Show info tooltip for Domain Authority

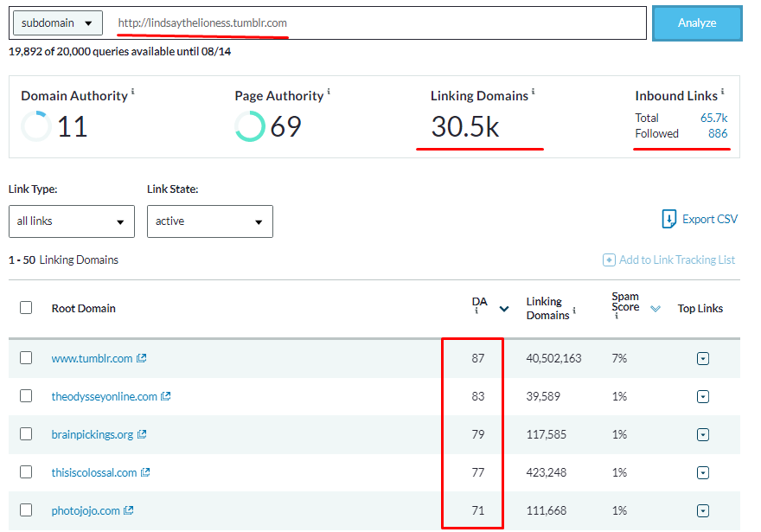133,91
